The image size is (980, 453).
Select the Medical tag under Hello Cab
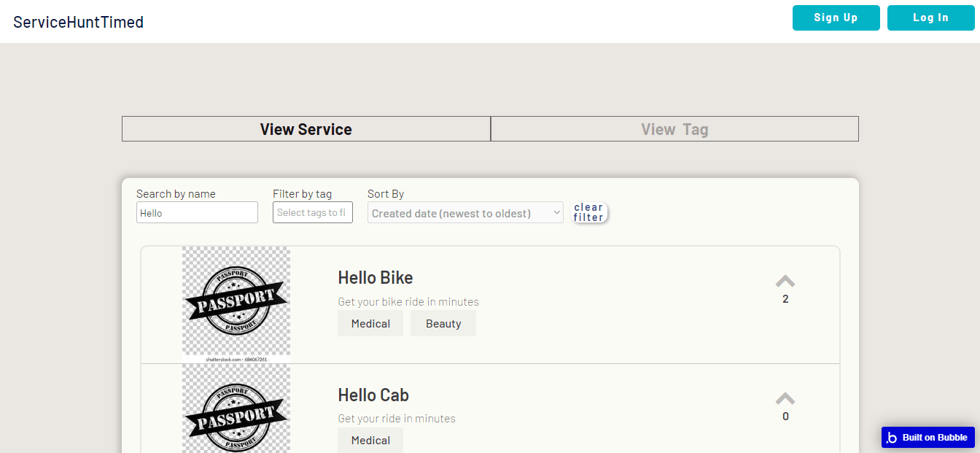370,441
